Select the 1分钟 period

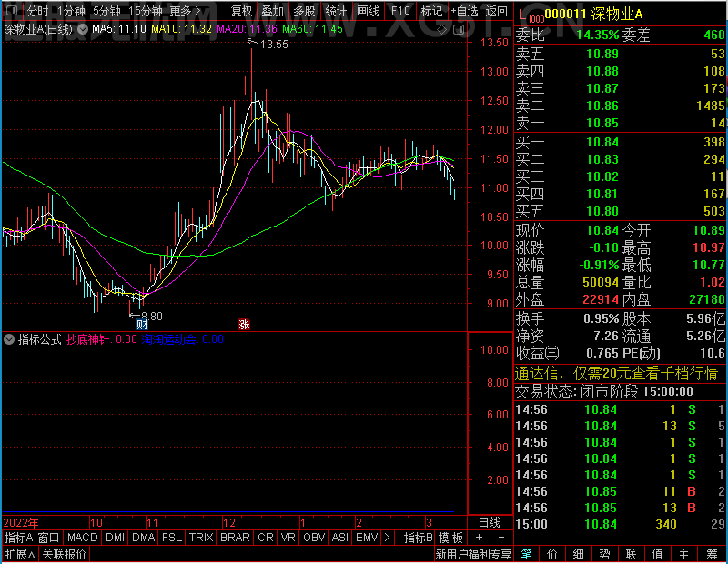coord(71,11)
